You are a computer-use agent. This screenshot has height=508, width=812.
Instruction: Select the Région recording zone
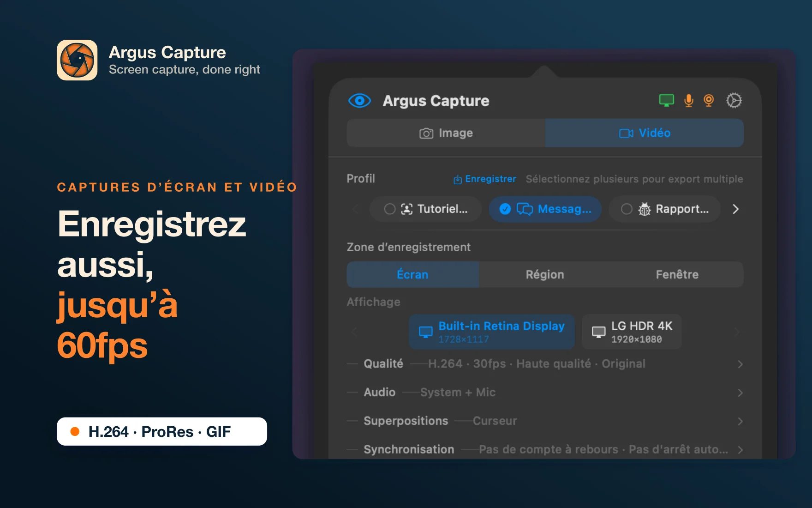545,274
